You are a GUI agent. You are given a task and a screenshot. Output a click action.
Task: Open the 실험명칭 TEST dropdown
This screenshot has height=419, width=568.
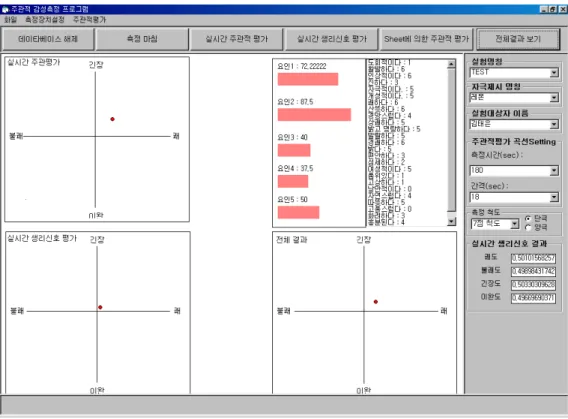coord(554,73)
